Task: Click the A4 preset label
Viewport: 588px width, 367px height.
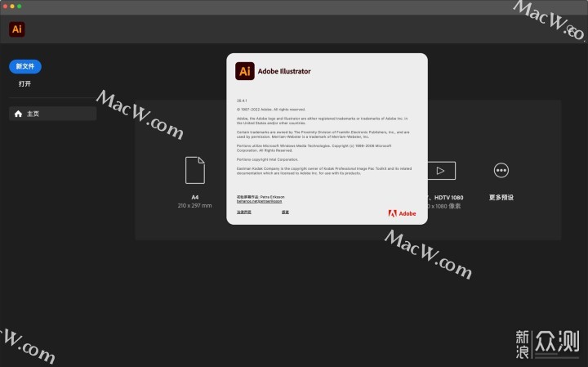Action: 195,197
